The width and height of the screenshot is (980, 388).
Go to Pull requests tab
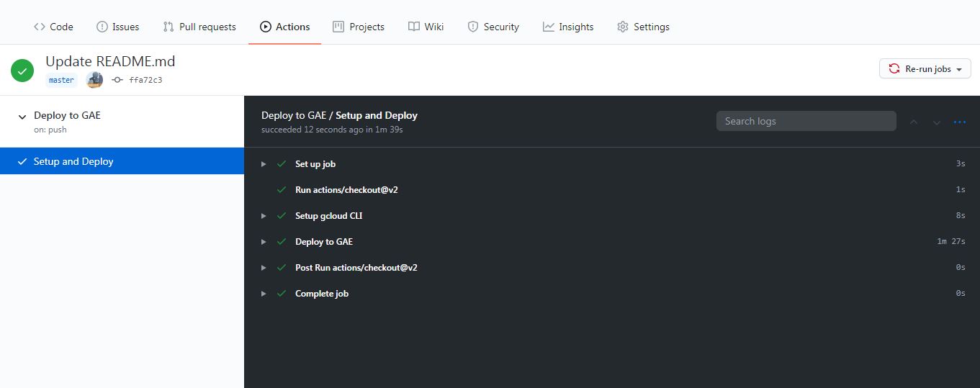pos(199,27)
